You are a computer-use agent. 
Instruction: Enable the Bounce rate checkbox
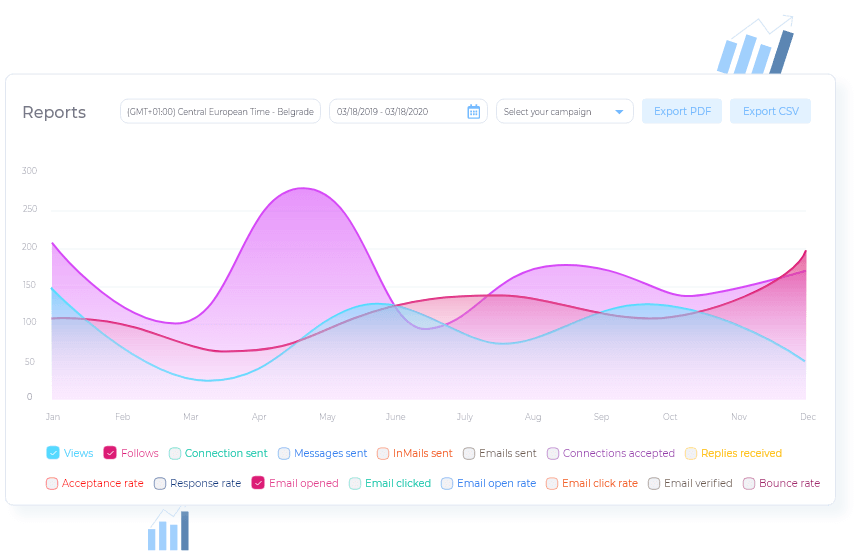coord(749,483)
